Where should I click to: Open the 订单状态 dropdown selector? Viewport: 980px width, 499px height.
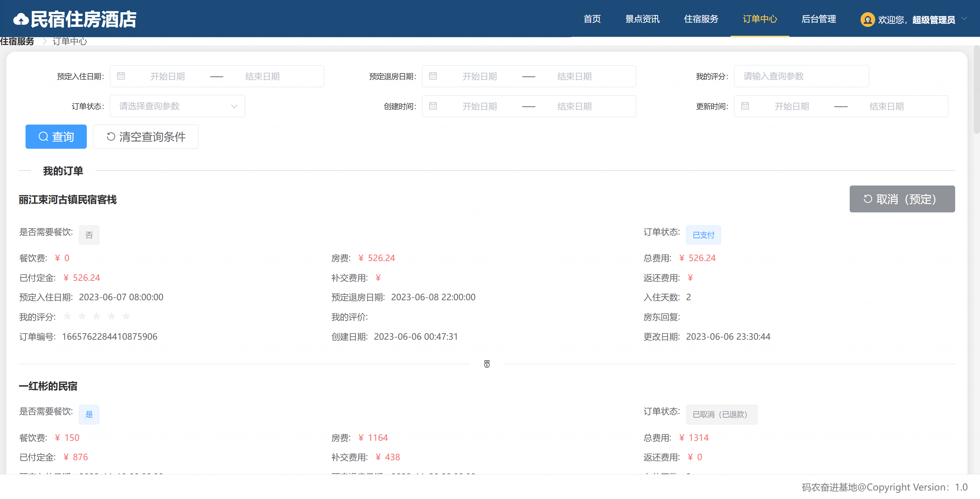(177, 106)
